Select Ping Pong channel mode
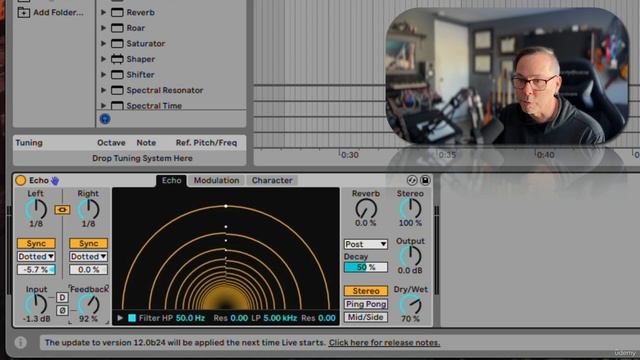Image resolution: width=640 pixels, height=360 pixels. click(366, 304)
